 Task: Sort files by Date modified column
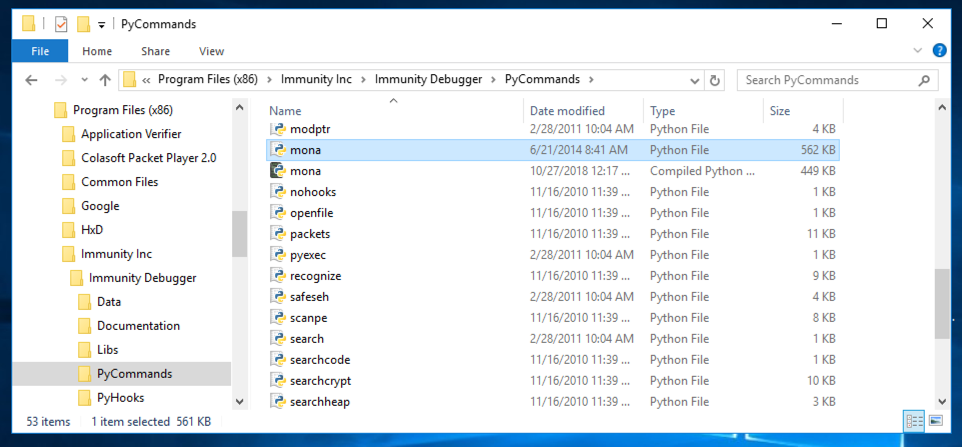pos(567,111)
